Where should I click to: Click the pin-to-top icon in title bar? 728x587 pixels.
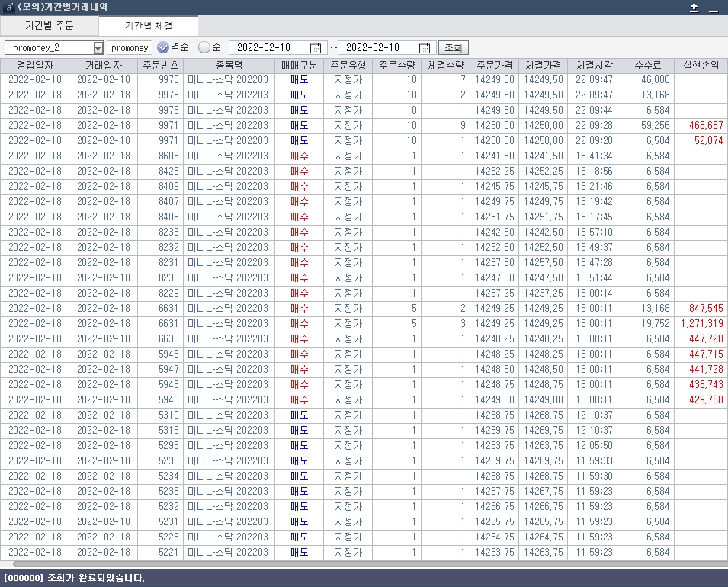[694, 7]
